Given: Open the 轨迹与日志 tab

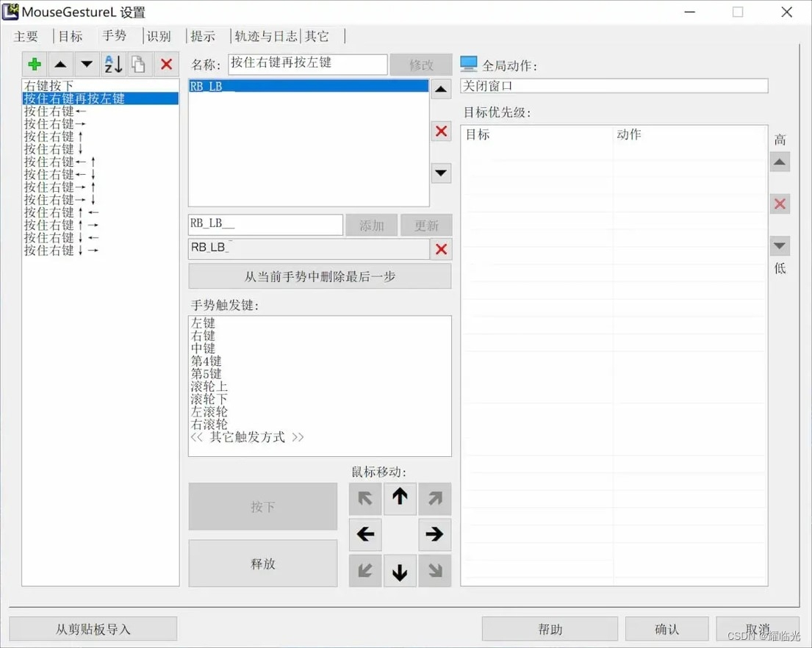Looking at the screenshot, I should coord(266,36).
